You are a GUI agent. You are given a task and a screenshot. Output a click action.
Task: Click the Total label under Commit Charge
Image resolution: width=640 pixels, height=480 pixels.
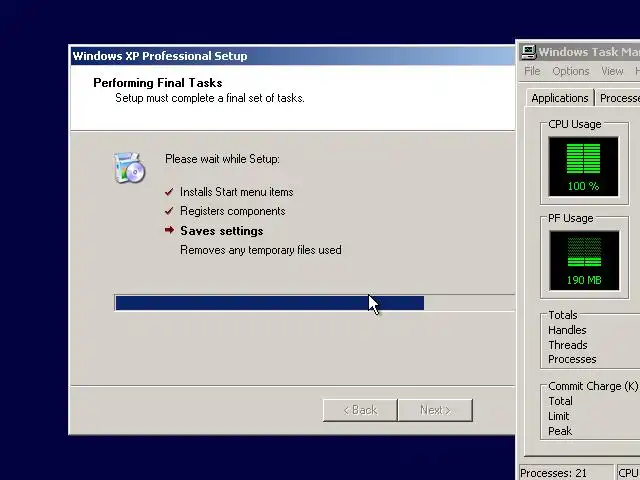pos(560,401)
